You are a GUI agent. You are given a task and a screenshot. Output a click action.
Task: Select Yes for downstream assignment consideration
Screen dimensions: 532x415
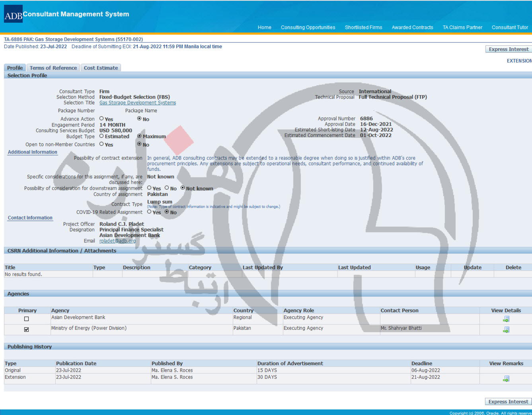point(149,188)
